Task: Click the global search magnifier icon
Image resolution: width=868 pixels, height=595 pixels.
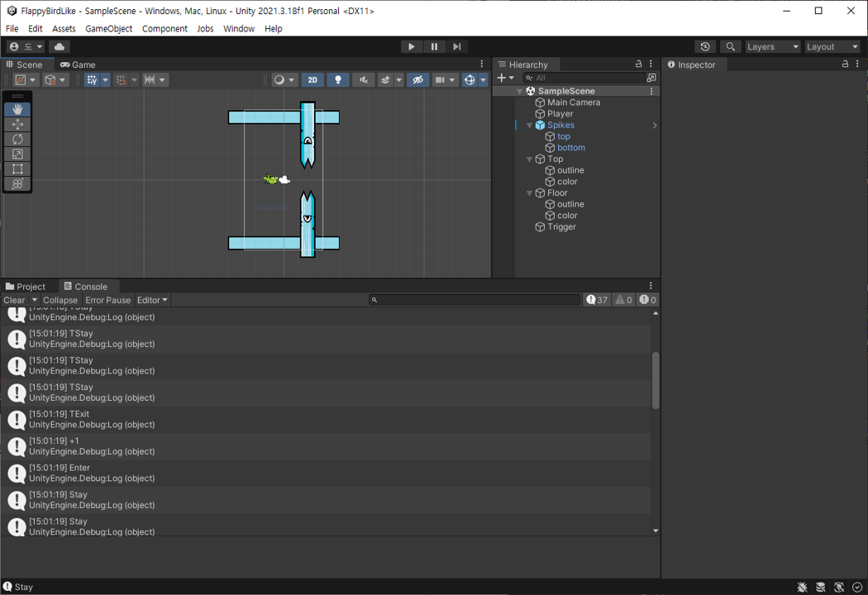Action: coord(731,46)
